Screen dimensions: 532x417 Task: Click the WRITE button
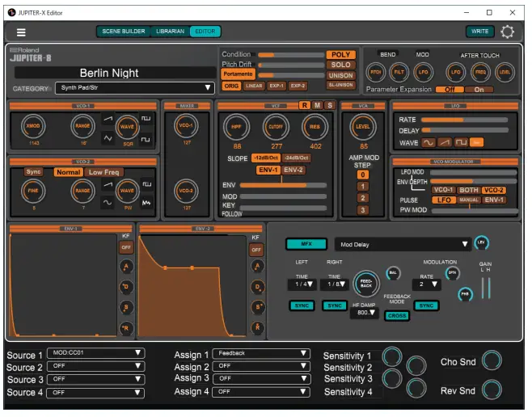(x=479, y=32)
